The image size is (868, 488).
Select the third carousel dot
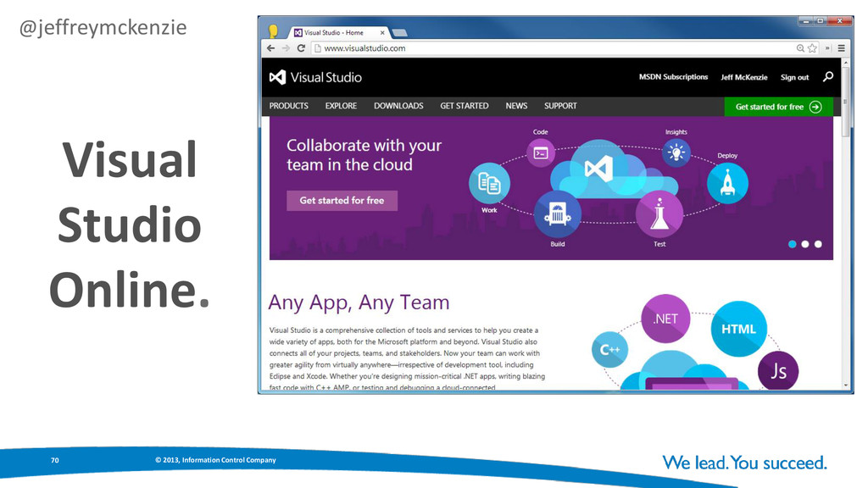click(818, 244)
